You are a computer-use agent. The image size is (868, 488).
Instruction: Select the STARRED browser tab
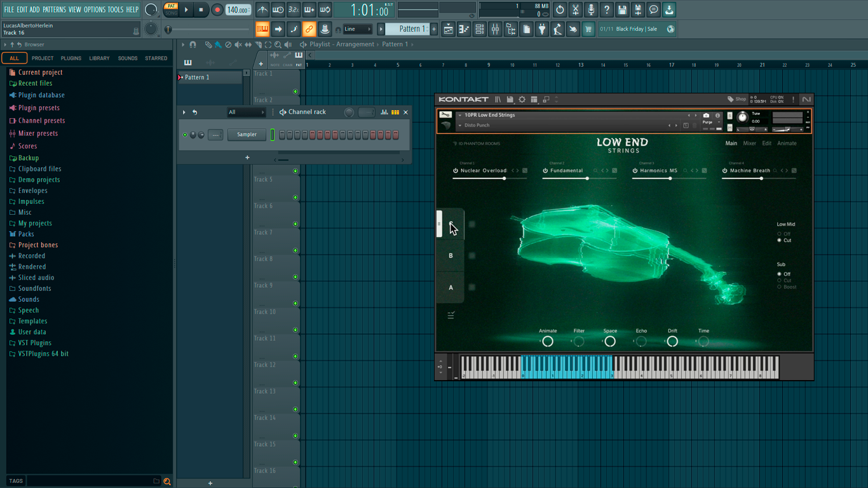tap(156, 58)
